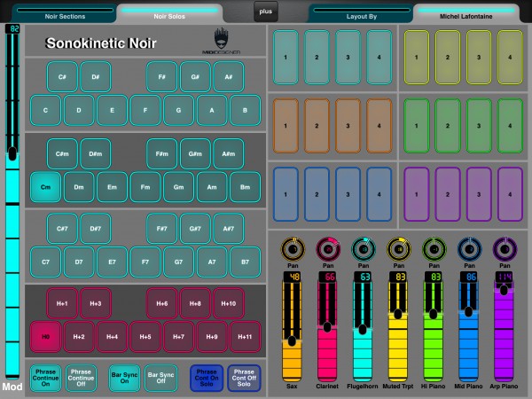Click the pink Clarinet Pan knob
This screenshot has height=399, width=532.
(x=328, y=249)
